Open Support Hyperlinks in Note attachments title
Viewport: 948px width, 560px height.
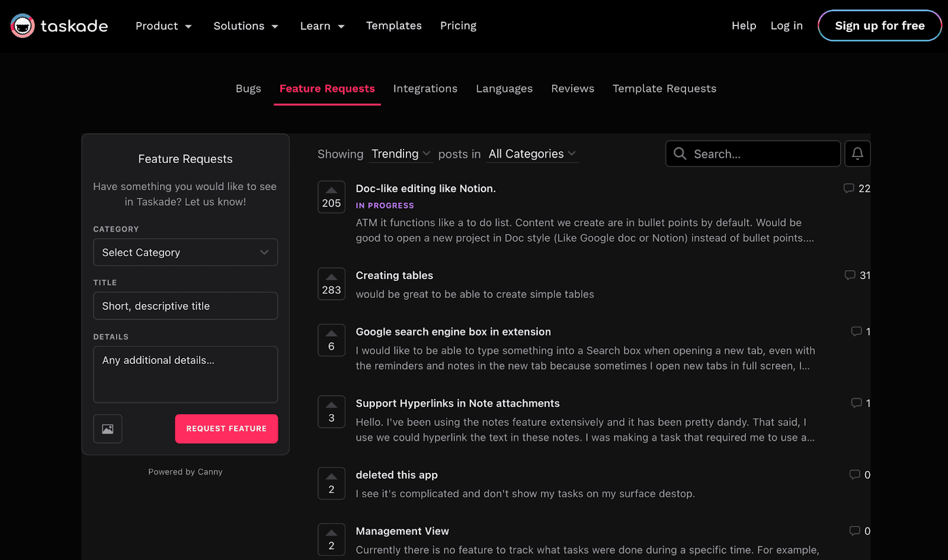(457, 404)
